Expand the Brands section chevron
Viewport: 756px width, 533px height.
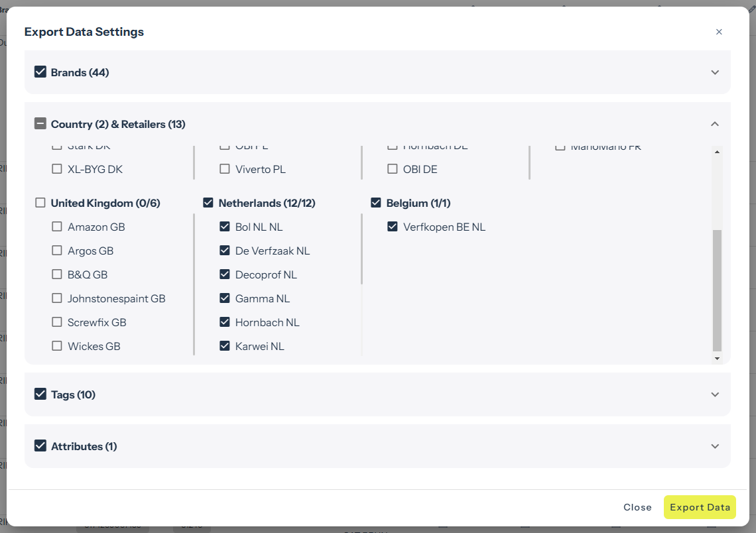click(x=715, y=72)
